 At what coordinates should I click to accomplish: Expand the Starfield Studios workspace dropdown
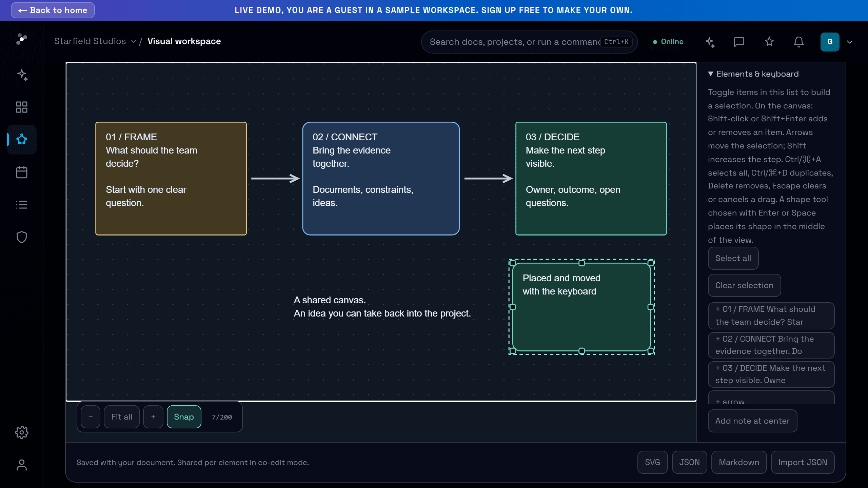[95, 41]
